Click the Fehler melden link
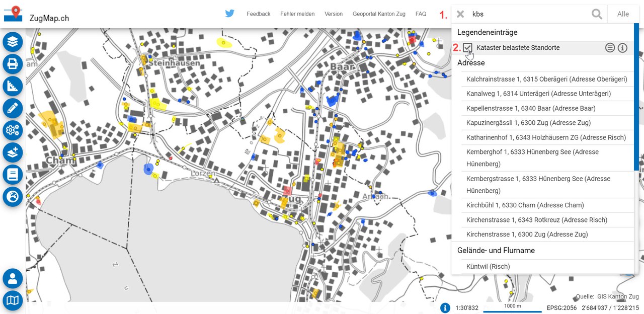The image size is (644, 314). [297, 14]
